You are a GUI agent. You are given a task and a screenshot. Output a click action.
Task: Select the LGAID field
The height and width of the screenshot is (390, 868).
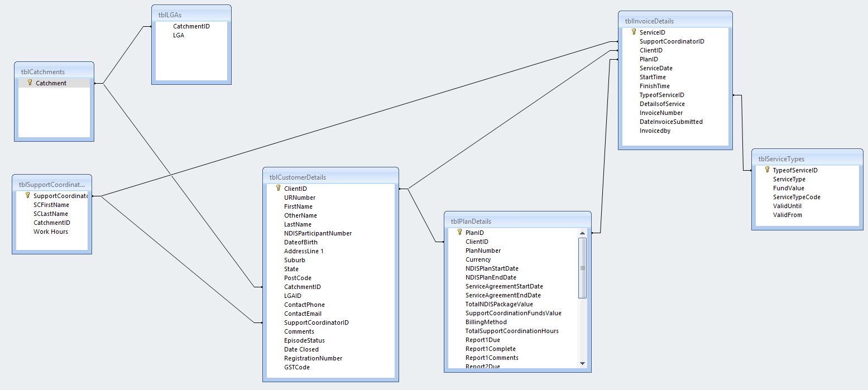[x=292, y=296]
